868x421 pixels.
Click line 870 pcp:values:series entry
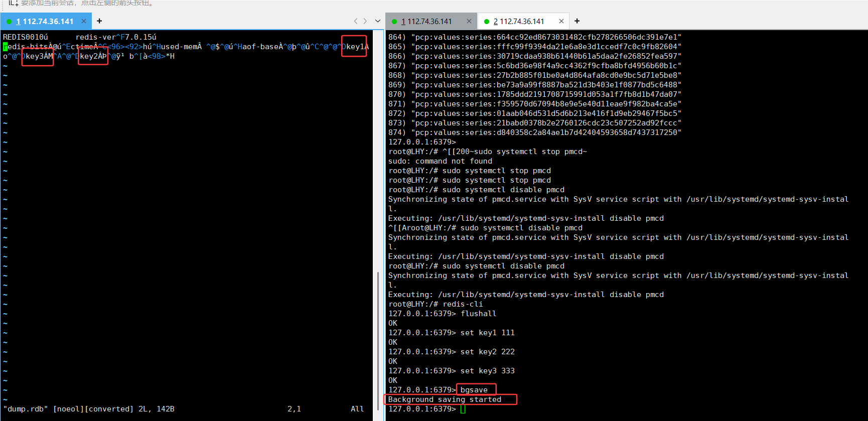click(x=535, y=94)
